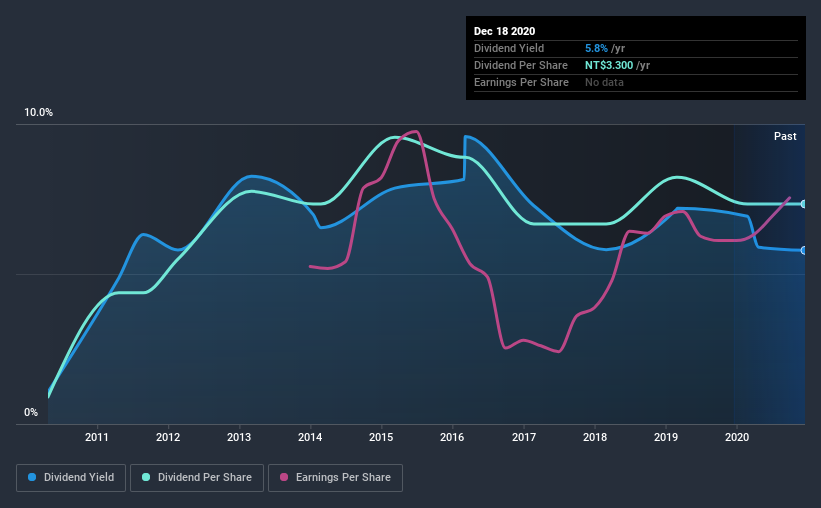Click the 2013 x-axis label
Screen dimensions: 821x508
[x=239, y=437]
